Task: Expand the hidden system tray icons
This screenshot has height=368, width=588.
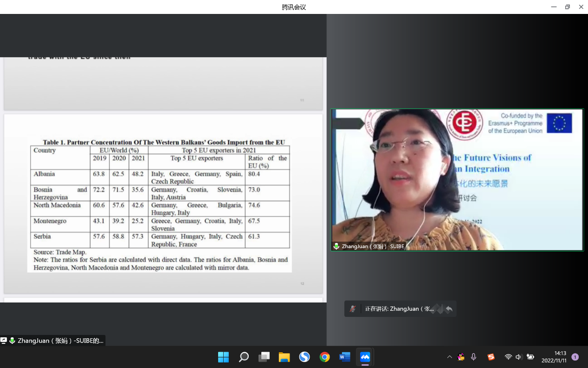Action: tap(449, 357)
